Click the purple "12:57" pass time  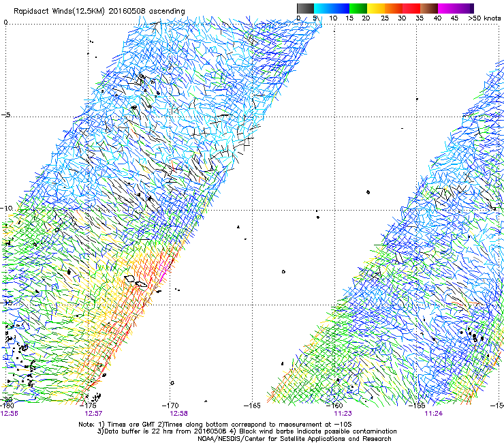(93, 414)
